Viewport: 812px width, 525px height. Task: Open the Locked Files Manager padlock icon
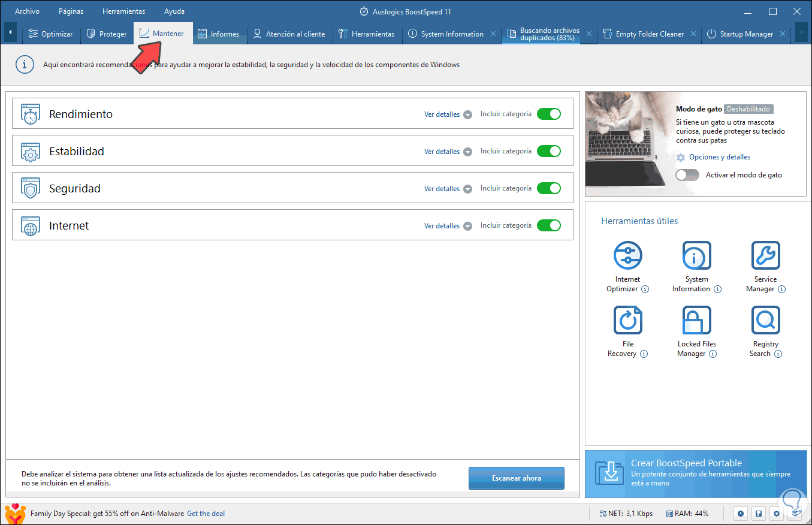coord(696,321)
